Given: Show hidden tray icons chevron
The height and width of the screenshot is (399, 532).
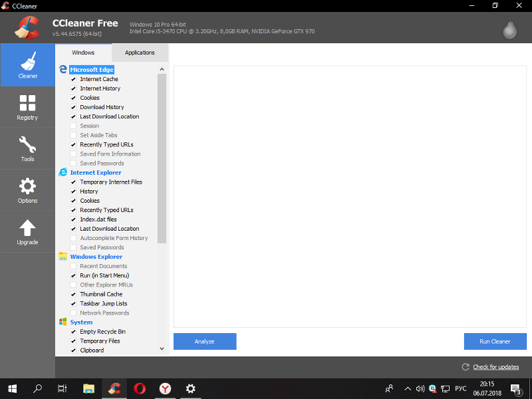Looking at the screenshot, I should tap(408, 389).
